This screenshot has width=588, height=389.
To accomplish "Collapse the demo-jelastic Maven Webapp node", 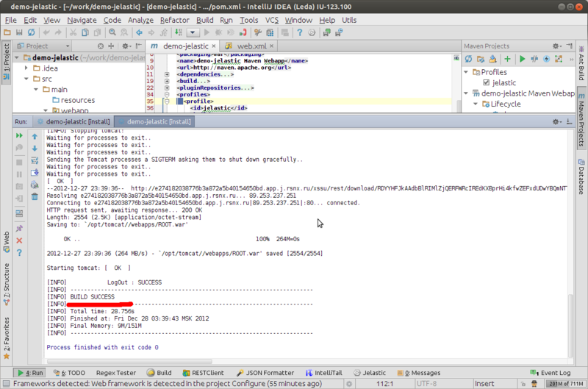I will [x=466, y=93].
